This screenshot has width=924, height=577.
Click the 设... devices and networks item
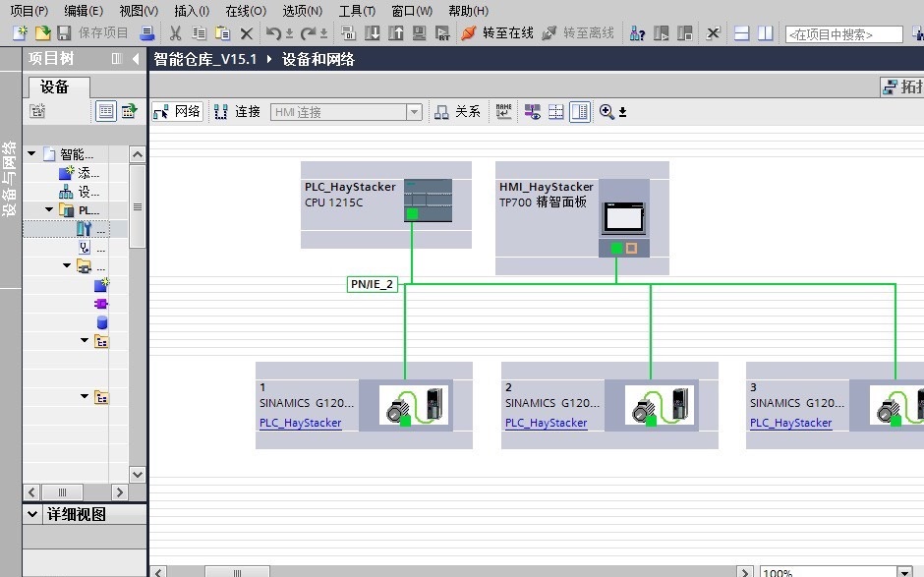[79, 192]
